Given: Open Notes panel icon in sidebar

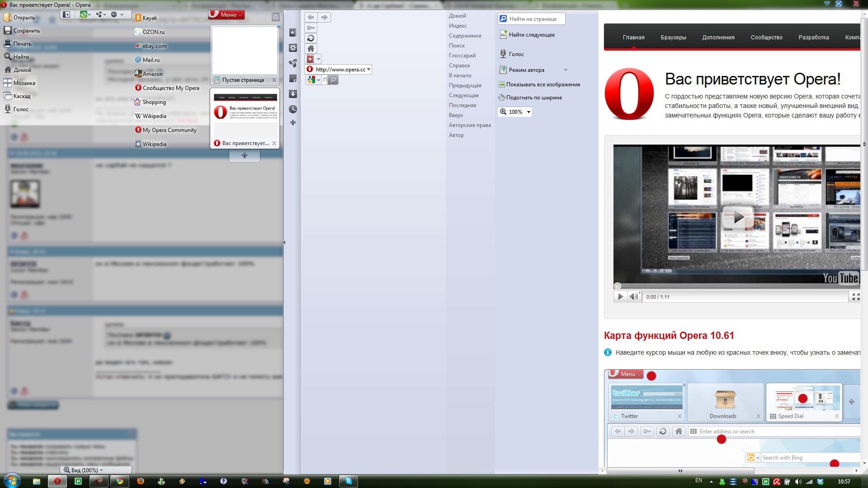Looking at the screenshot, I should pos(293,79).
